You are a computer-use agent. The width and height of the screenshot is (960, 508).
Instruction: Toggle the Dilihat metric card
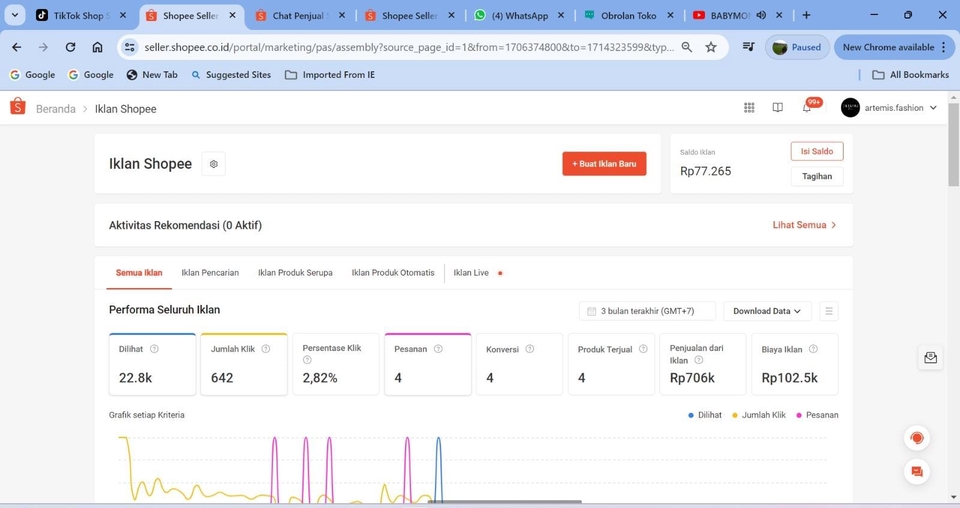(x=152, y=364)
